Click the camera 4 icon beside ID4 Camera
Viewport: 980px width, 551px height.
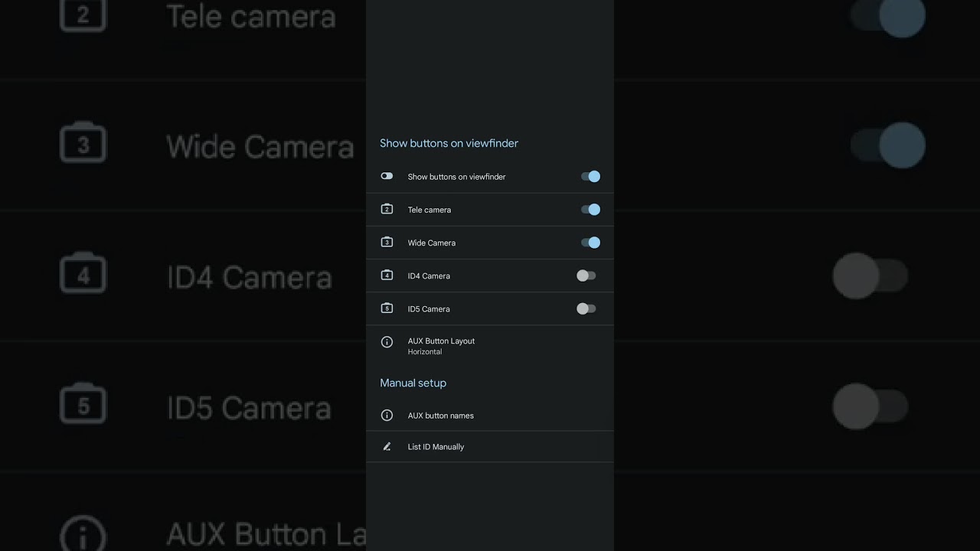387,275
